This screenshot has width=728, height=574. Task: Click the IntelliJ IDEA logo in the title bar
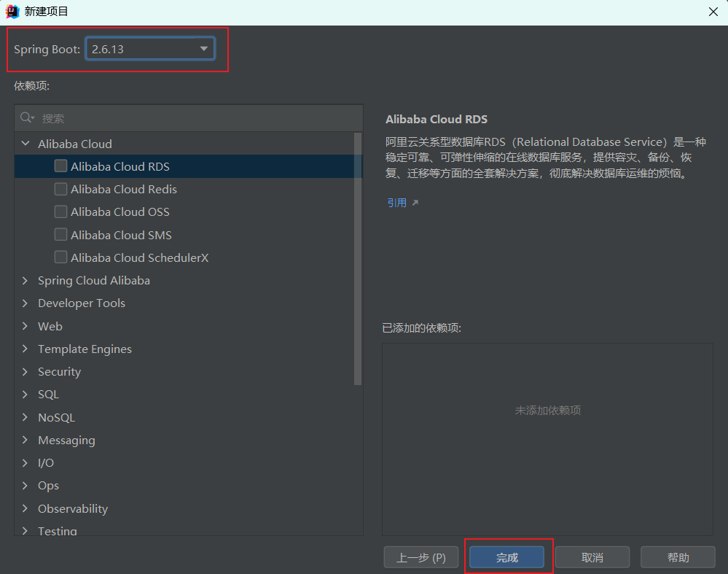point(12,12)
